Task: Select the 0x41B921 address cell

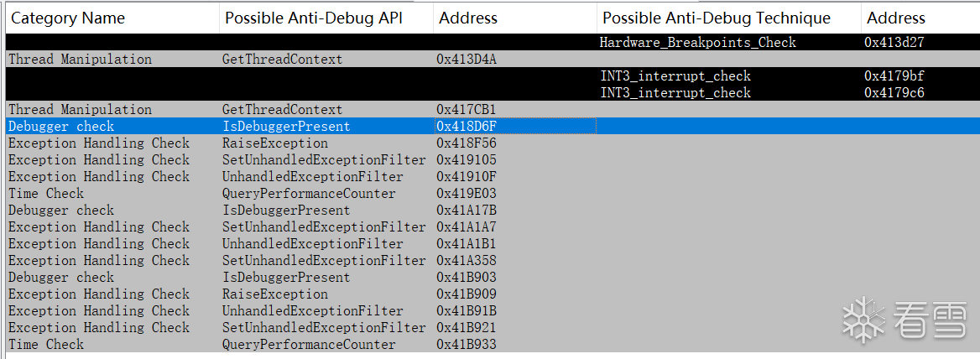Action: pyautogui.click(x=467, y=328)
